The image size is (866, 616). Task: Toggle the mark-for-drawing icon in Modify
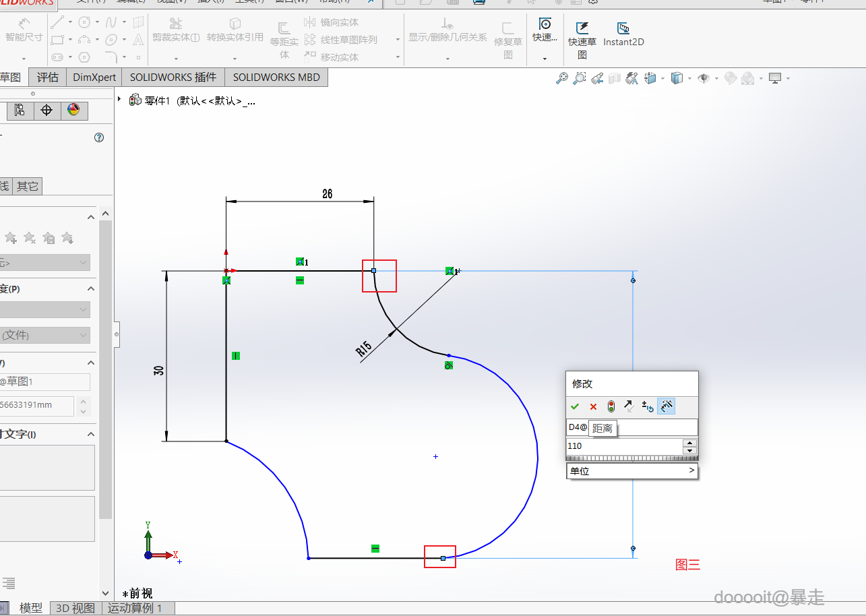(x=666, y=406)
